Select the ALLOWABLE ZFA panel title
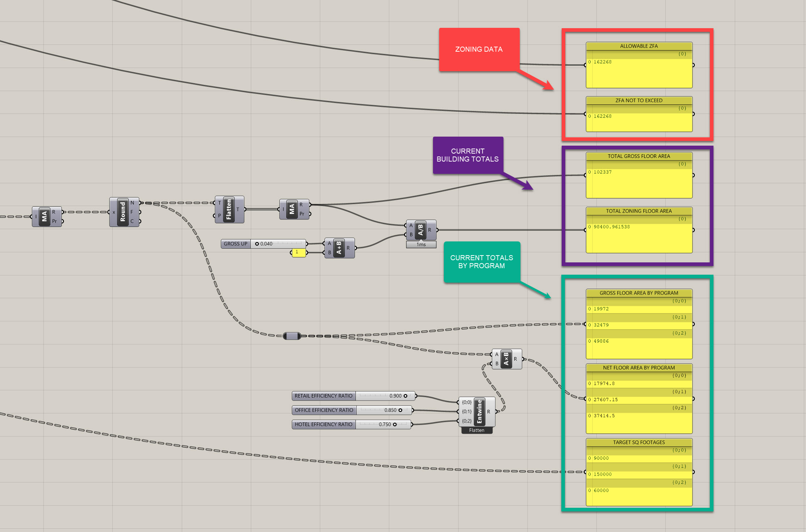 (x=639, y=46)
